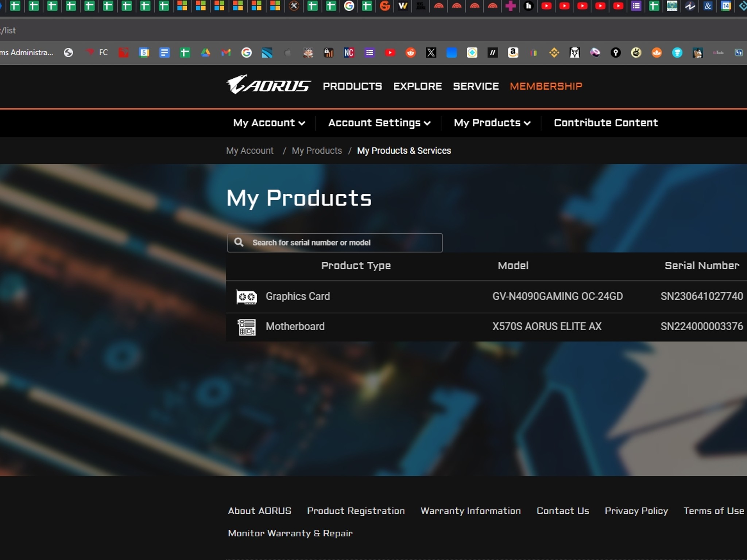Open the EXPLORE menu
747x560 pixels.
418,86
